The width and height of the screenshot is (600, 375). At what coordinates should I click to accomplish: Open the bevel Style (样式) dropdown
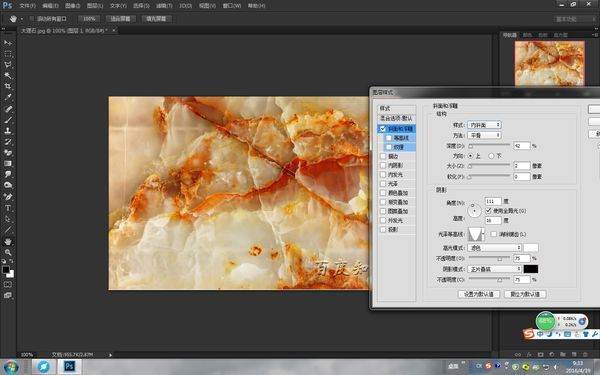485,125
